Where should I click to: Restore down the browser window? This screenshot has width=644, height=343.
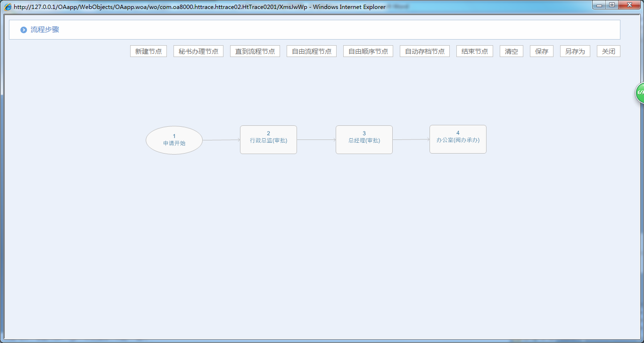612,5
